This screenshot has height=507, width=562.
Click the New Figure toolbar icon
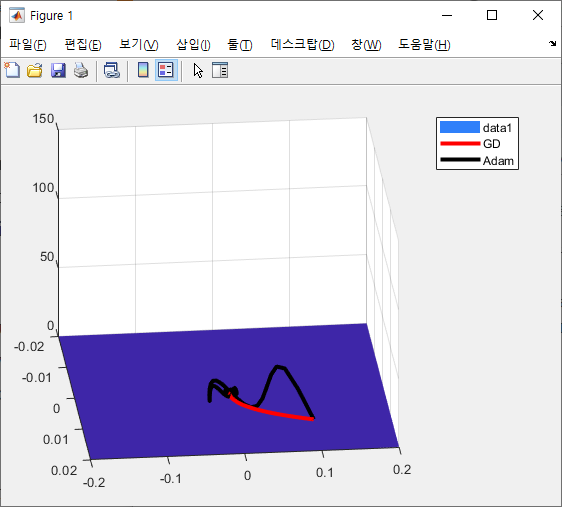click(12, 70)
